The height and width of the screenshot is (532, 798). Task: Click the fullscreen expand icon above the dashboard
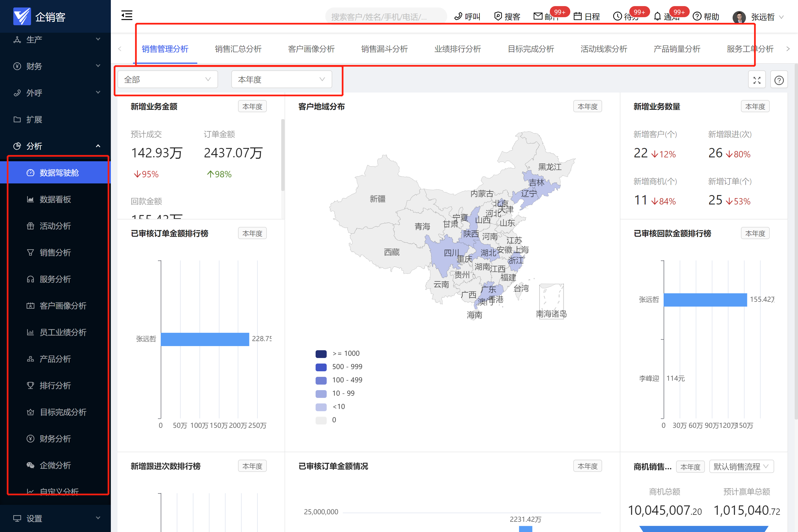tap(757, 79)
